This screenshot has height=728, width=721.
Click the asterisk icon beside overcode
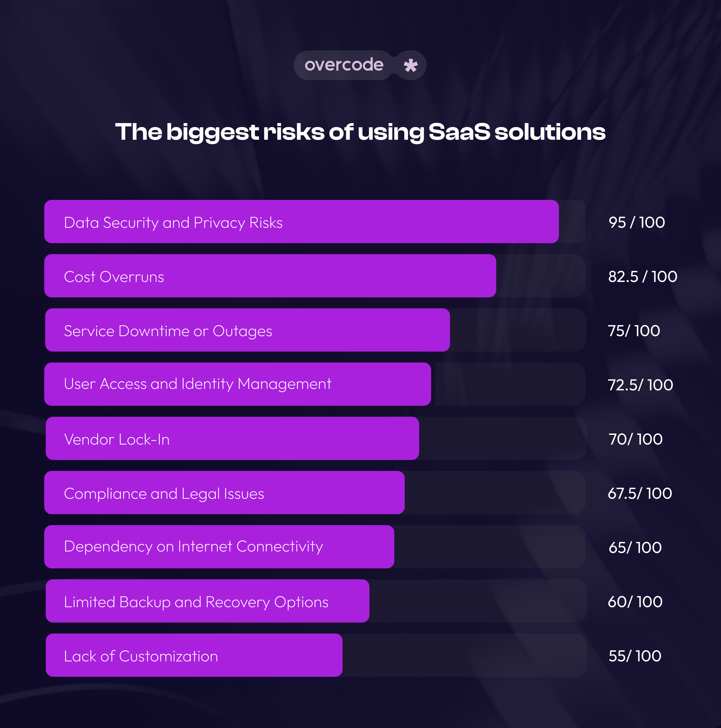(x=411, y=66)
